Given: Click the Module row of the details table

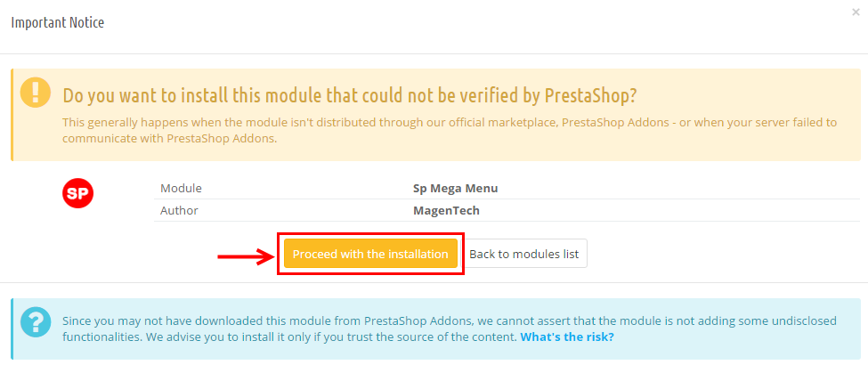Looking at the screenshot, I should (507, 188).
